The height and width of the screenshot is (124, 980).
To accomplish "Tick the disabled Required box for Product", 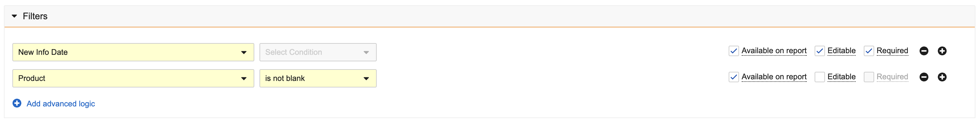I will point(869,77).
